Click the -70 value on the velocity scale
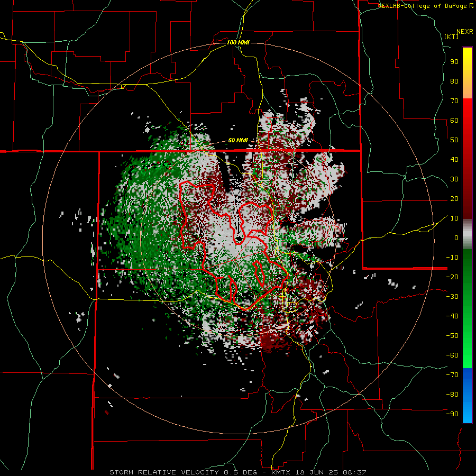This screenshot has width=476, height=476. (452, 375)
